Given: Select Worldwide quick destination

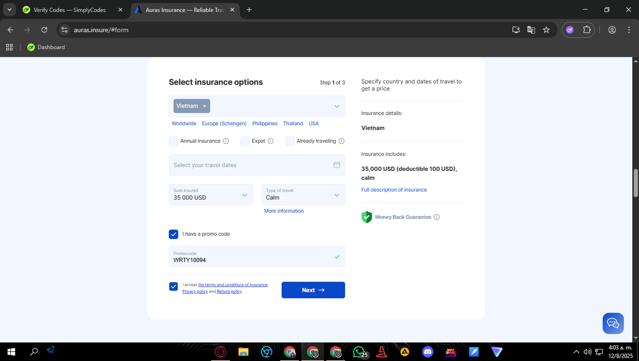Looking at the screenshot, I should (184, 123).
